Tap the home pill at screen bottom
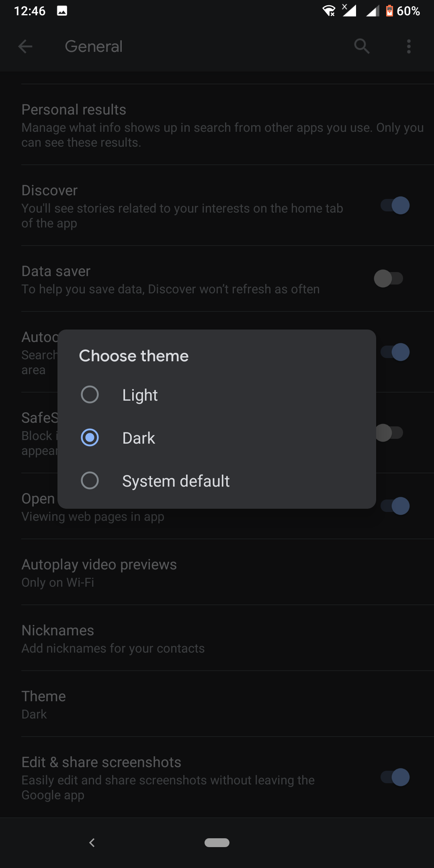The height and width of the screenshot is (868, 434). click(x=217, y=843)
